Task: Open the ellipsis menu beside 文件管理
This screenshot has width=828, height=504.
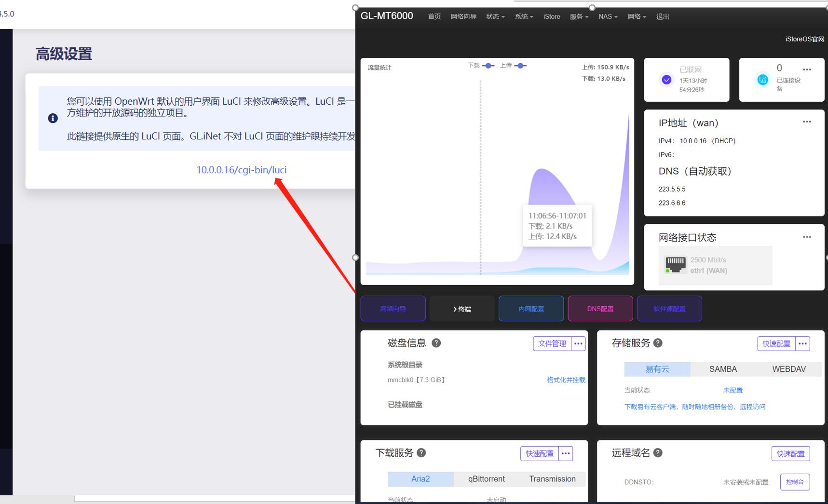Action: 578,343
